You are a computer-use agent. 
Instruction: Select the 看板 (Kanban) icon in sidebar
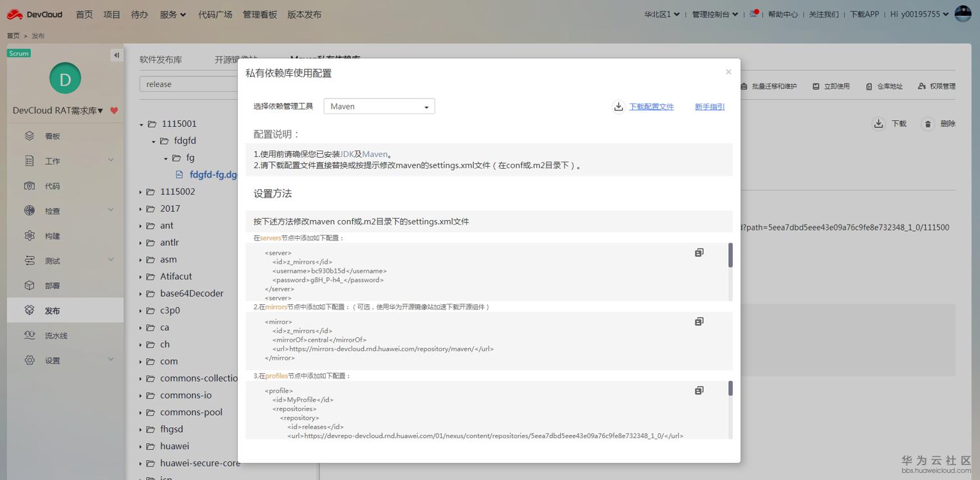pos(30,135)
